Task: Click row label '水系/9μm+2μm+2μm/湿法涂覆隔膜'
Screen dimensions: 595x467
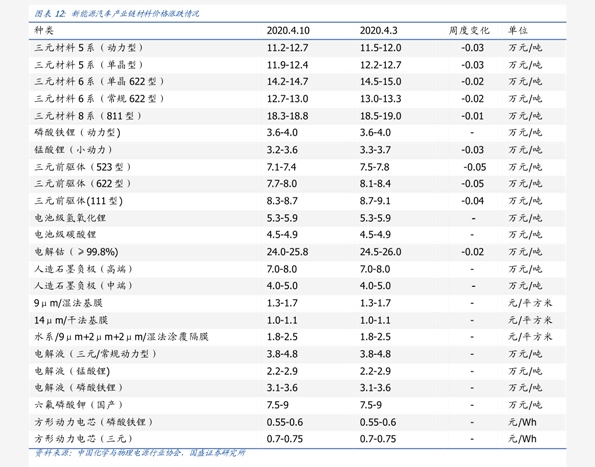Action: coord(121,336)
